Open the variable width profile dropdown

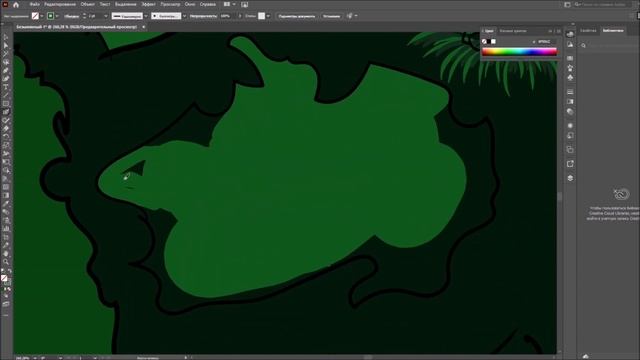click(x=146, y=16)
